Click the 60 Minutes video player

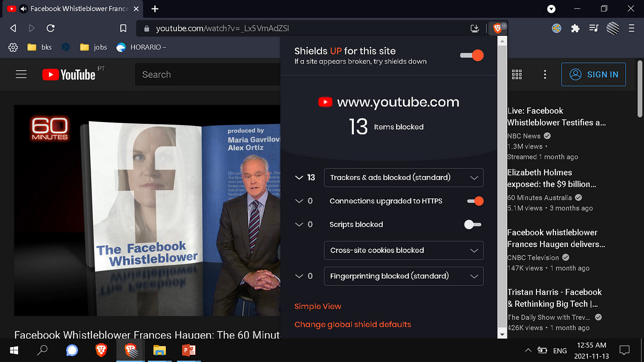coord(147,210)
